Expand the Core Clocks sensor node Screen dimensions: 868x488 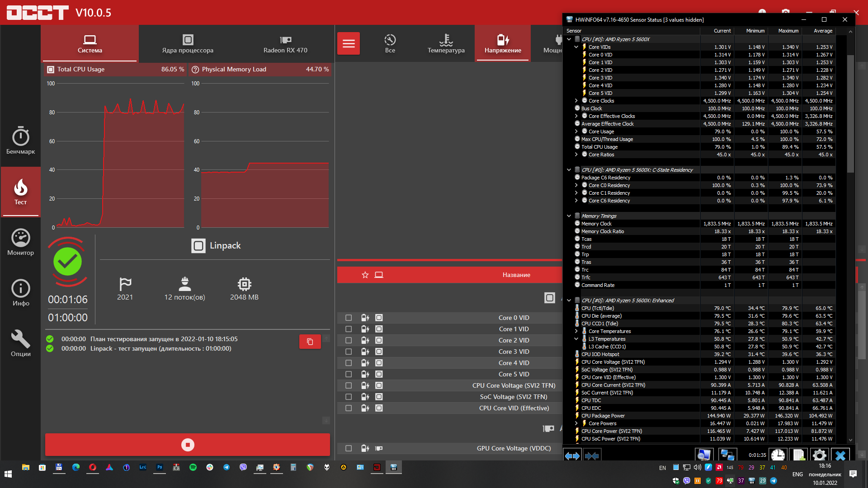pyautogui.click(x=576, y=101)
